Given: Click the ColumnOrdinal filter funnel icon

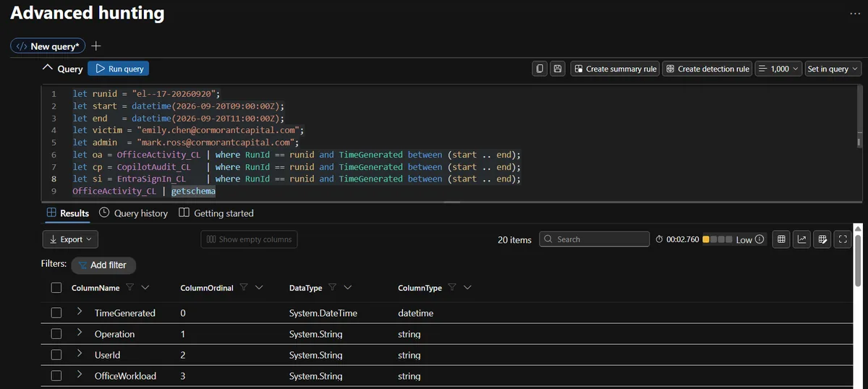Looking at the screenshot, I should (x=244, y=287).
